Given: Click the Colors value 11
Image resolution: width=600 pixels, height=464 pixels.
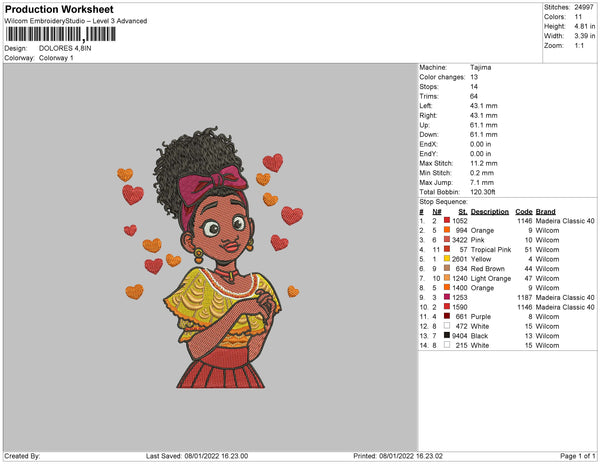Looking at the screenshot, I should pos(578,17).
